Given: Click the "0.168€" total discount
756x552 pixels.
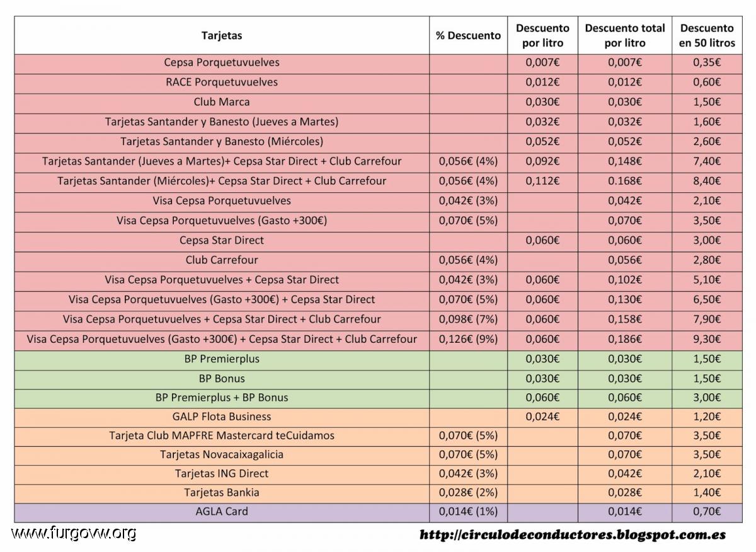Looking at the screenshot, I should [x=625, y=181].
